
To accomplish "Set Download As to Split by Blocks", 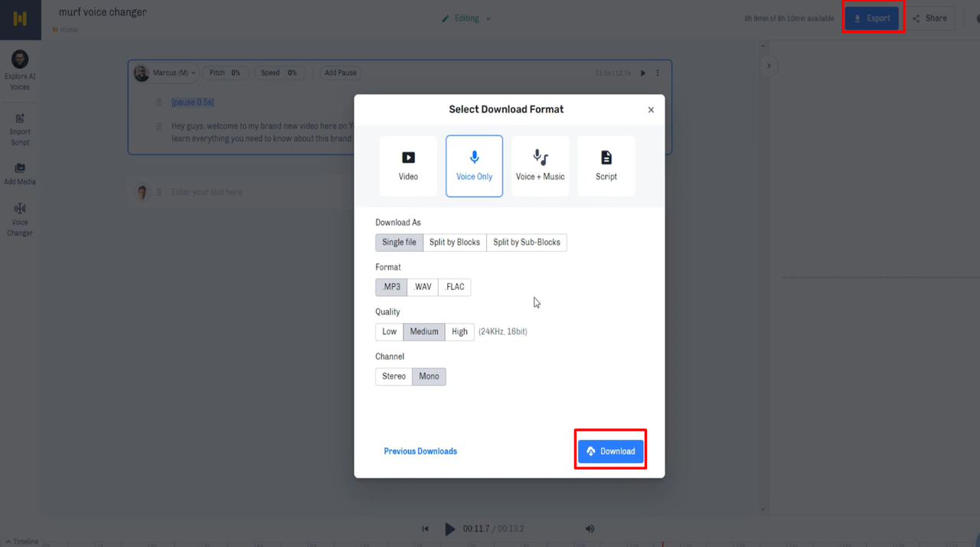I will (x=455, y=243).
